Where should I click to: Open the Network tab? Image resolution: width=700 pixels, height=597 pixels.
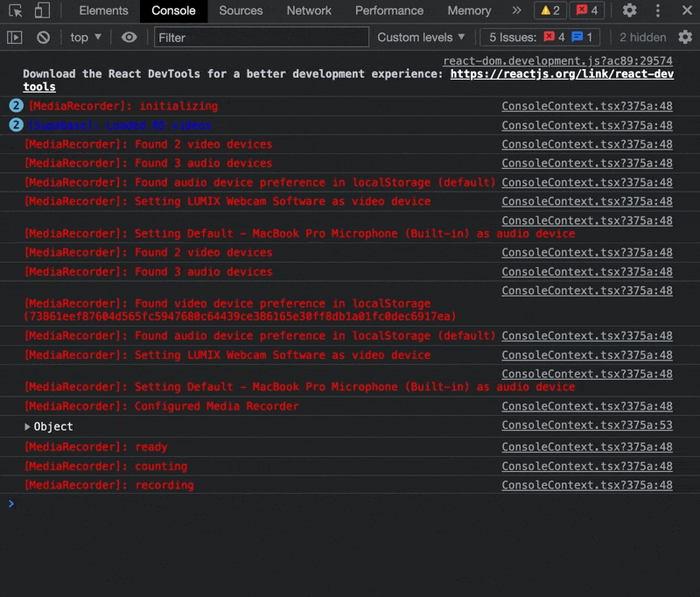309,11
